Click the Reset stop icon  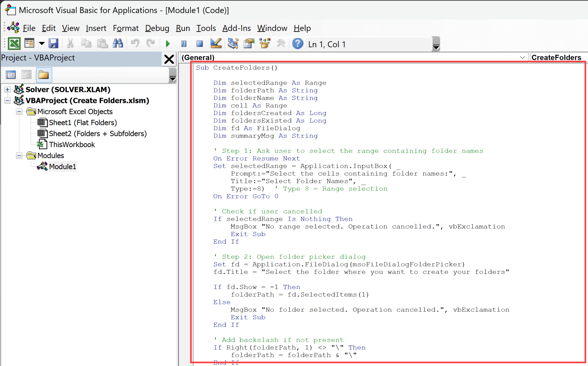tap(199, 44)
